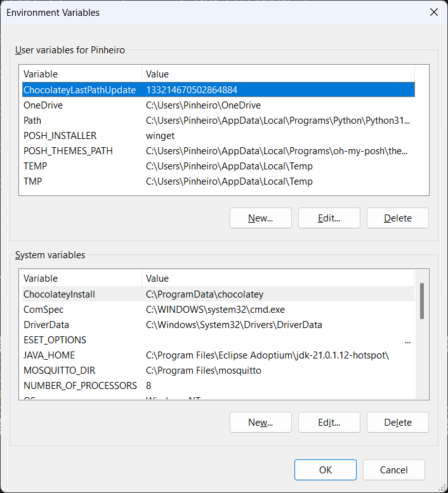Click New under System variables

click(261, 423)
